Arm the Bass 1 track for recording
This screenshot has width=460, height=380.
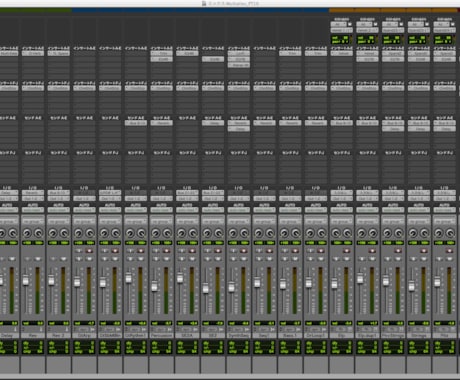pyautogui.click(x=296, y=251)
